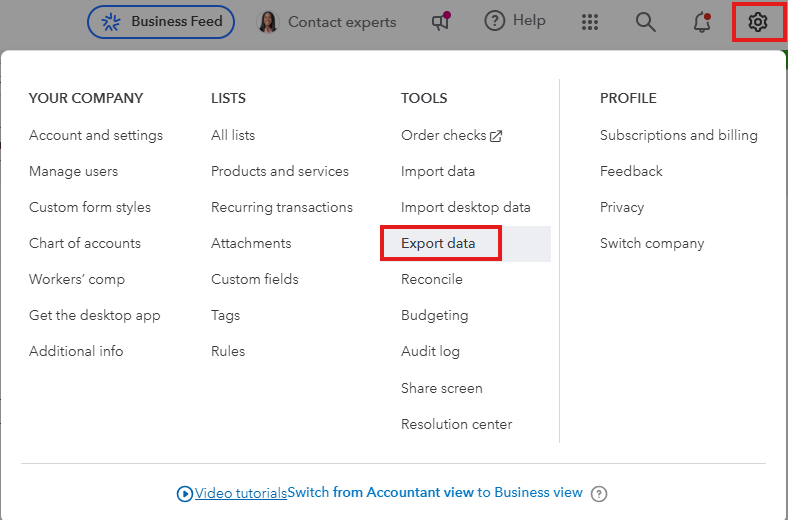Select Recurring transactions
The image size is (788, 520).
point(282,207)
